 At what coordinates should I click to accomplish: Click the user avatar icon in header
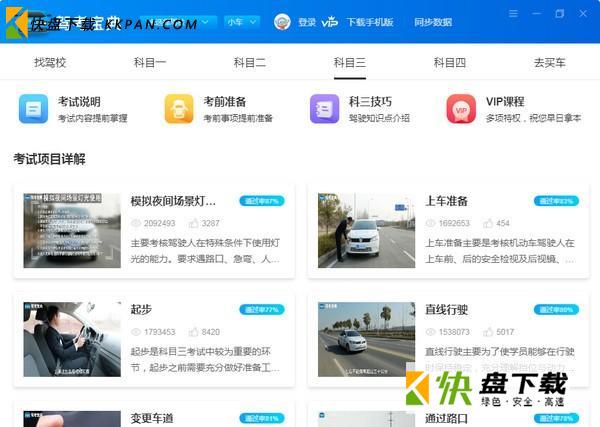pyautogui.click(x=282, y=22)
